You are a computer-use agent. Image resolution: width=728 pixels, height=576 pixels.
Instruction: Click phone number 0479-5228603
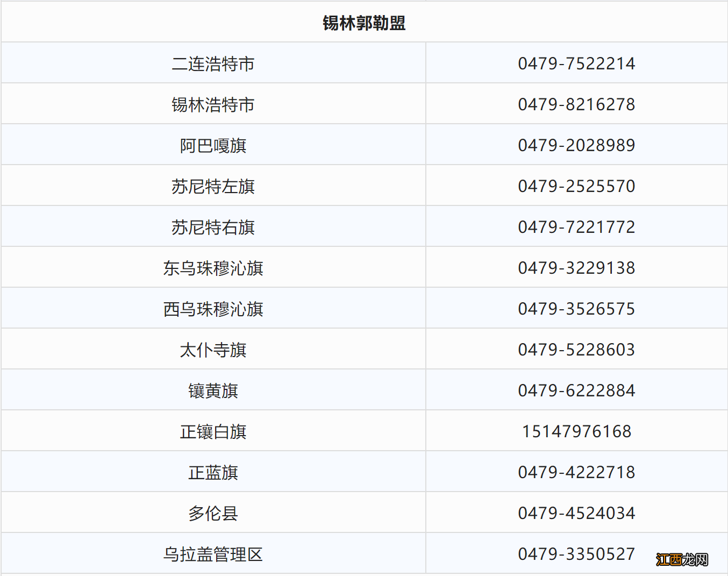point(577,350)
